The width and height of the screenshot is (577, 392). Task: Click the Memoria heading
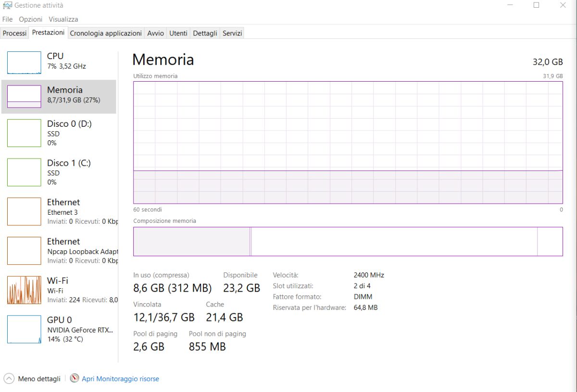(163, 60)
